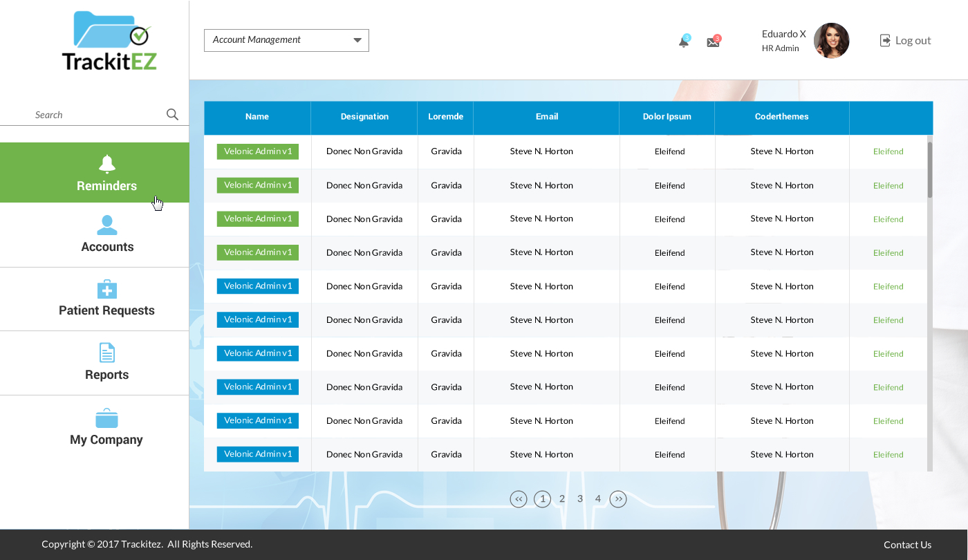This screenshot has height=560, width=968.
Task: Click the Eleifend link in first row
Action: [888, 151]
